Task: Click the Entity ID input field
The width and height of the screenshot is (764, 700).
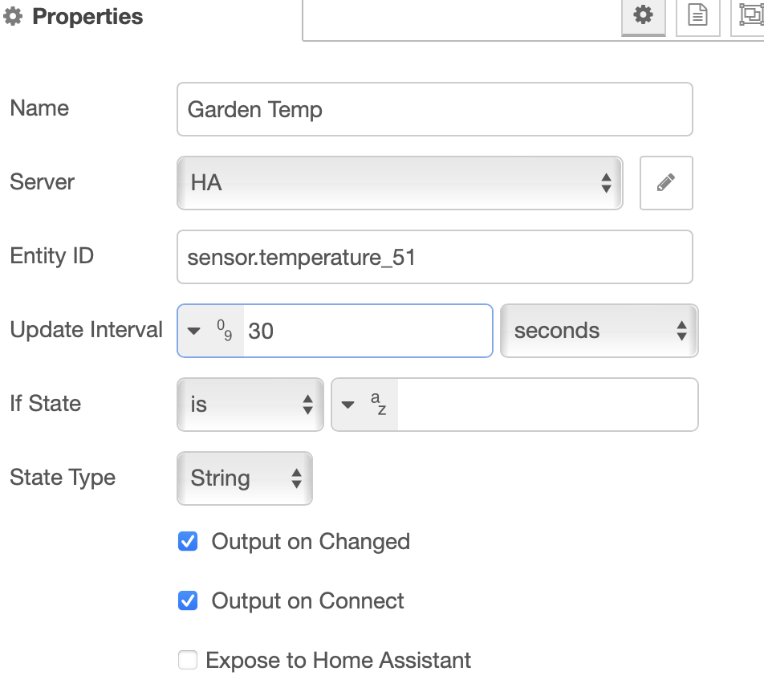Action: 433,256
